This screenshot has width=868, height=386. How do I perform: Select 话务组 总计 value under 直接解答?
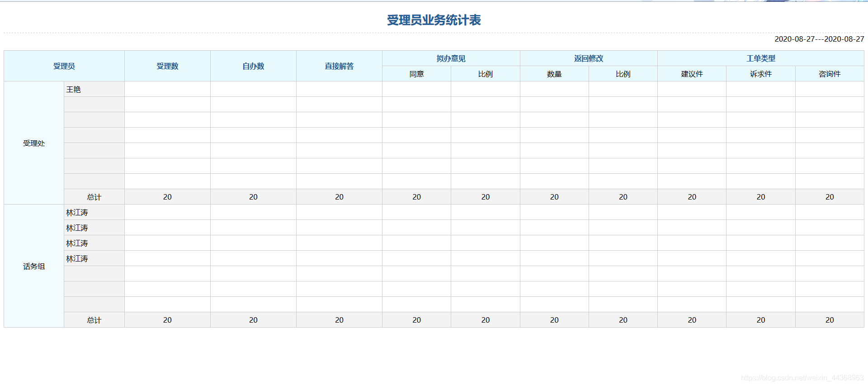(x=339, y=320)
